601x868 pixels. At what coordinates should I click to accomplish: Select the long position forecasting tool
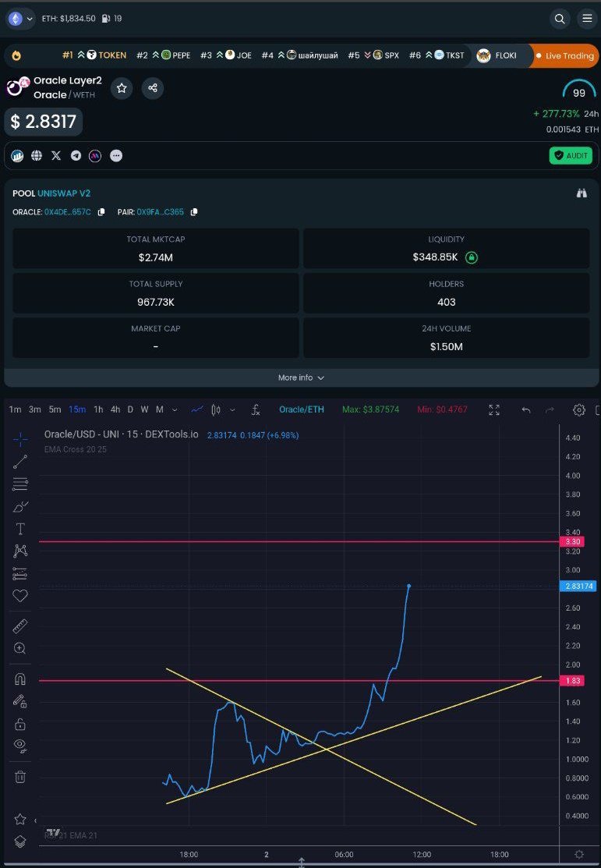20,574
